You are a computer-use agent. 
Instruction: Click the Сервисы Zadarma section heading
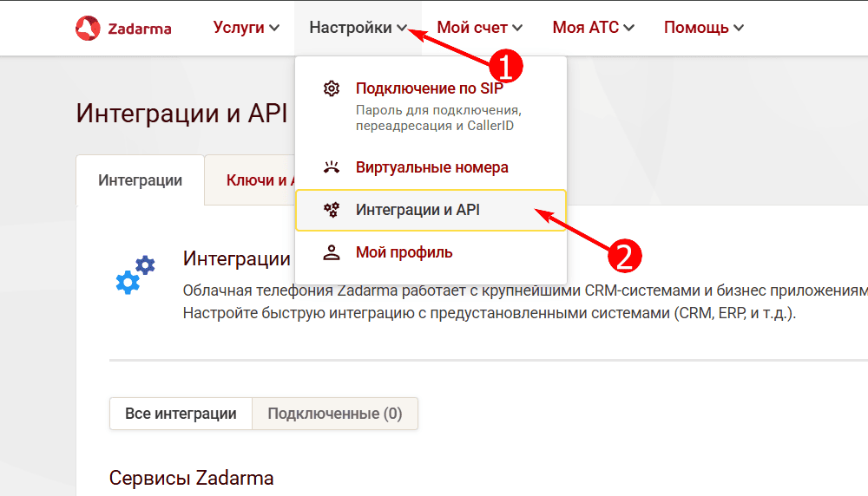tap(191, 478)
